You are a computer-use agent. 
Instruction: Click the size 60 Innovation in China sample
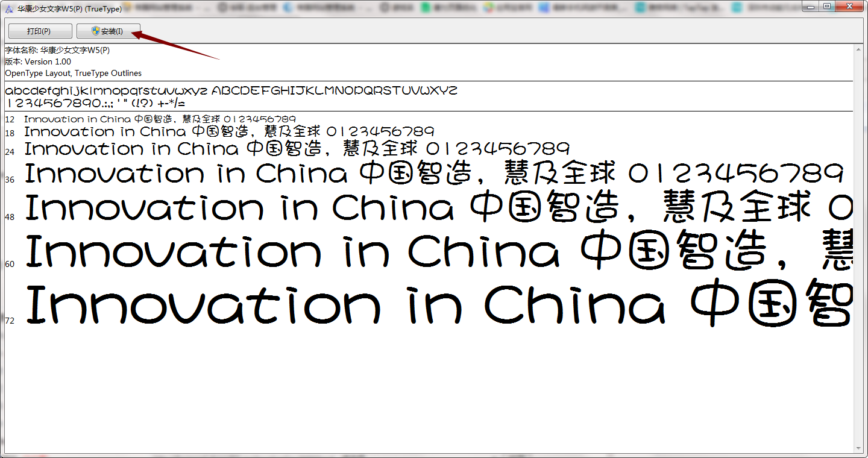tap(438, 251)
